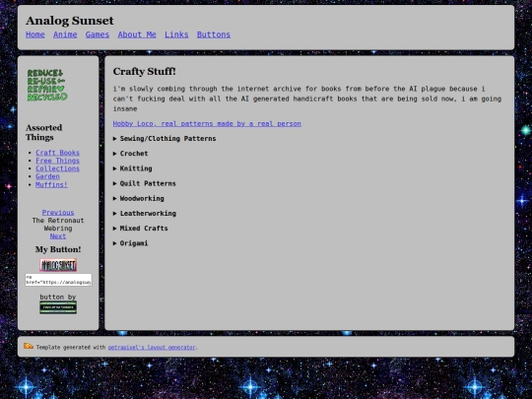The width and height of the screenshot is (532, 399).
Task: Click the Assorted Things heading
Action: (43, 132)
